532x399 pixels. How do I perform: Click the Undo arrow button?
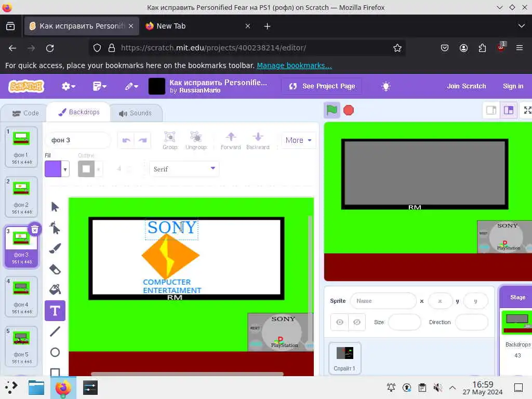tap(126, 140)
